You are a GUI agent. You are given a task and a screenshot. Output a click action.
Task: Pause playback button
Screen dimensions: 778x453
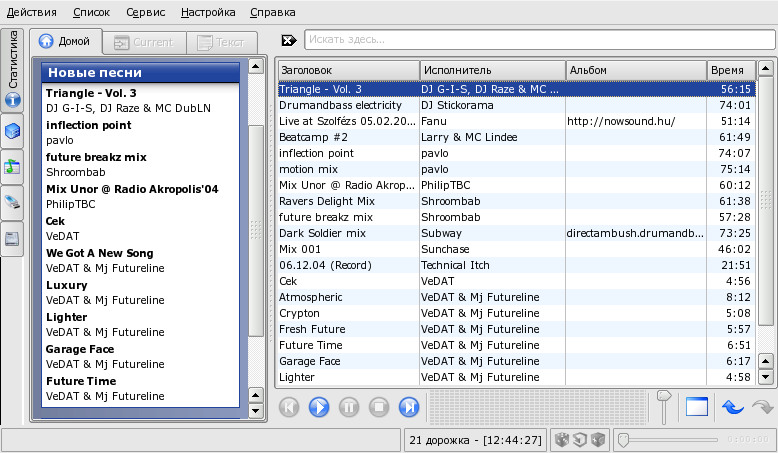[x=349, y=407]
